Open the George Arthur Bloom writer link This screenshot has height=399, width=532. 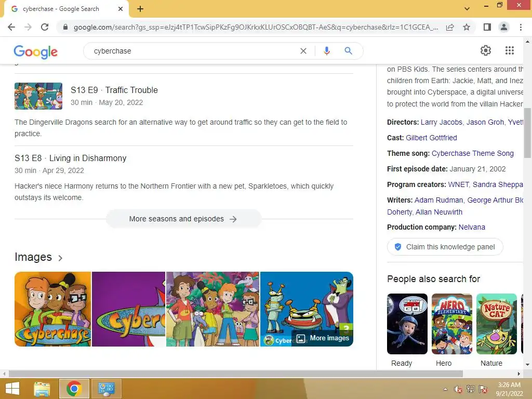[495, 200]
